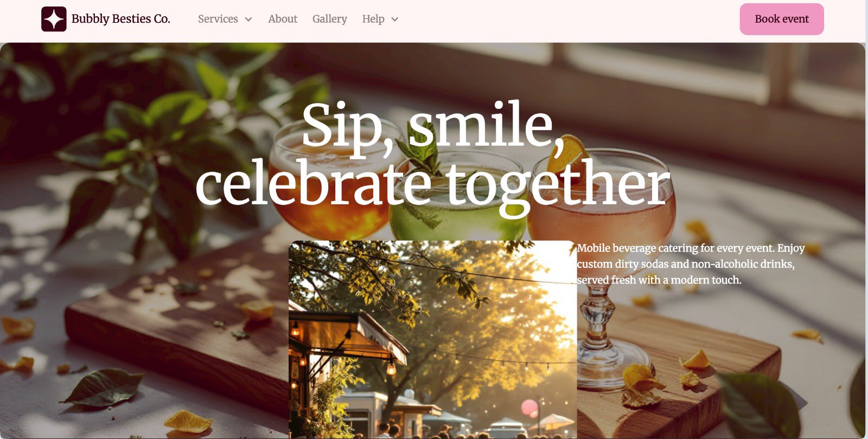The image size is (868, 439).
Task: Open the Gallery page
Action: coord(329,19)
